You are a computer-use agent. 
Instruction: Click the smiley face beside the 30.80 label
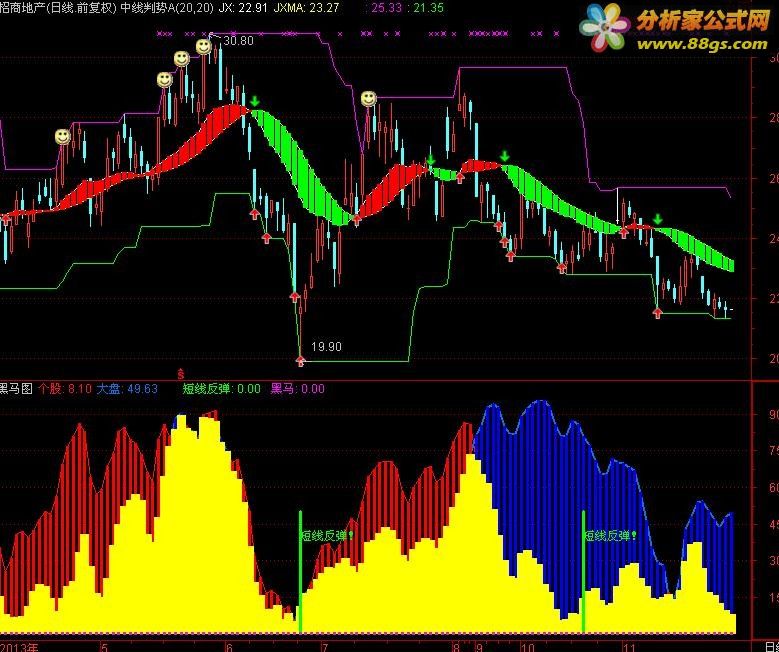(x=204, y=47)
